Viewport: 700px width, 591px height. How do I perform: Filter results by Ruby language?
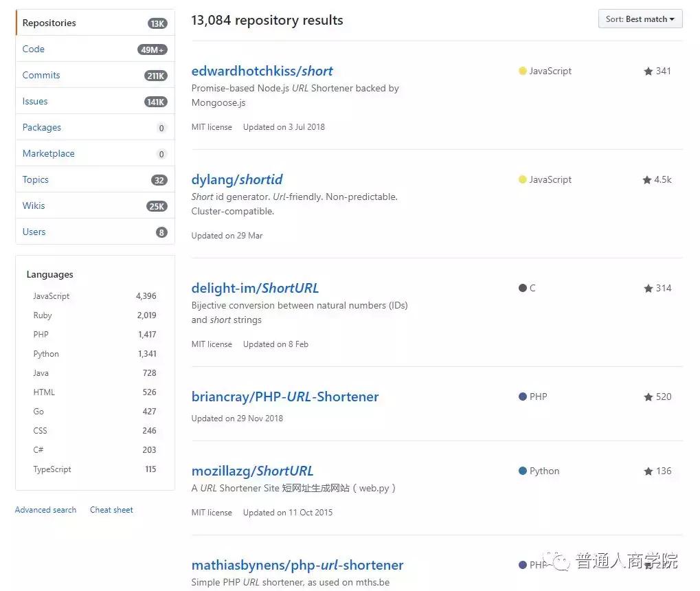point(42,315)
